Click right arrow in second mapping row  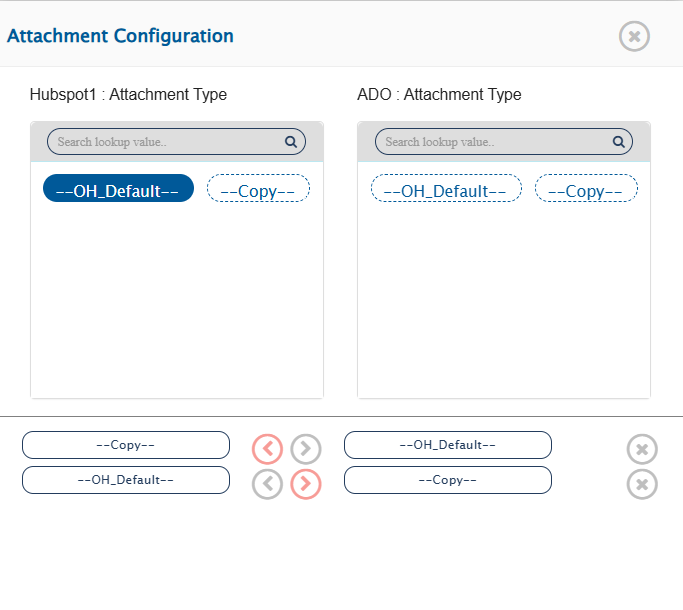pos(306,484)
